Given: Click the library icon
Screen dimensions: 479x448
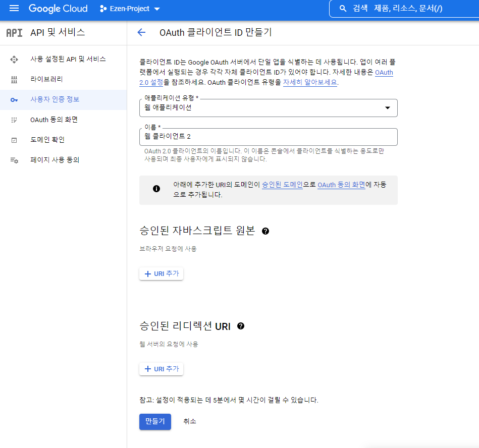Looking at the screenshot, I should (x=14, y=80).
